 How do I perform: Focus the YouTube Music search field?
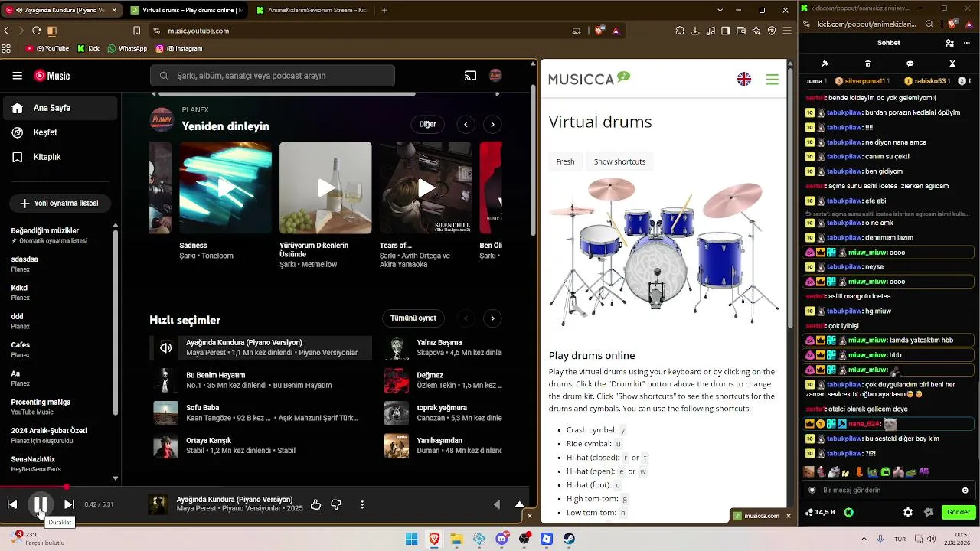coord(273,76)
